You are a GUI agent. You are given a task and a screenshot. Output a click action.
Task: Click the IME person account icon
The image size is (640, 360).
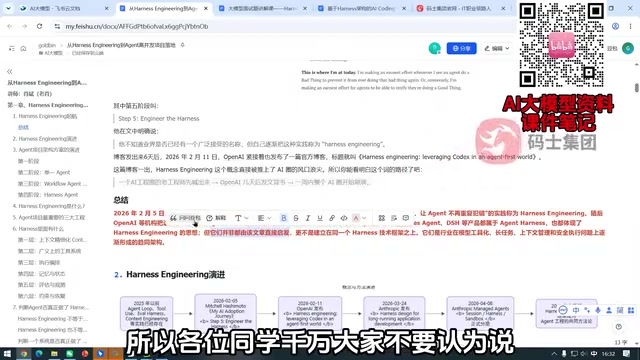tap(609, 311)
